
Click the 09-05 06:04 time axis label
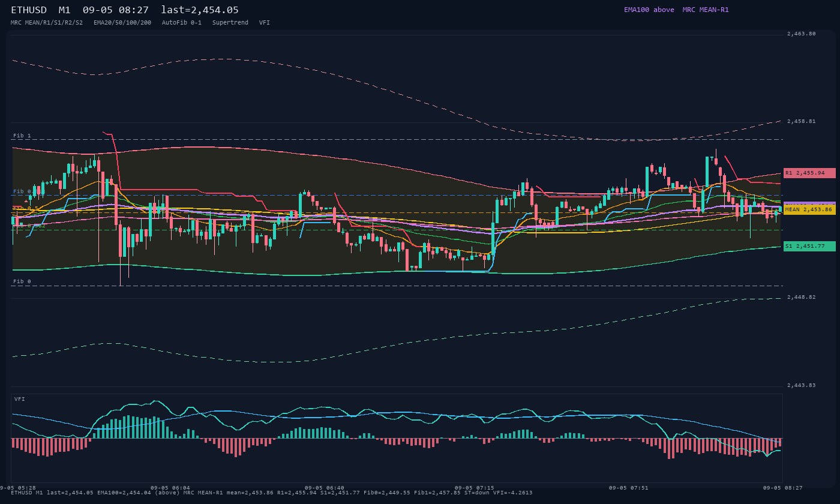point(170,488)
